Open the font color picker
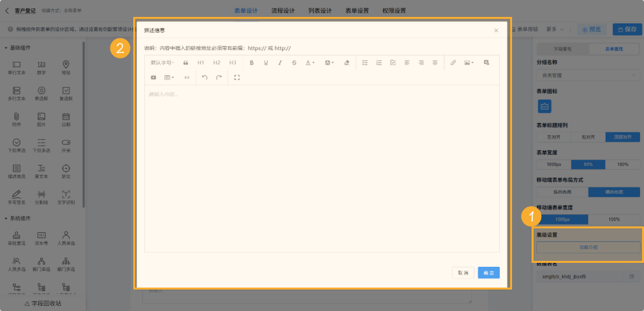644x311 pixels. point(310,63)
